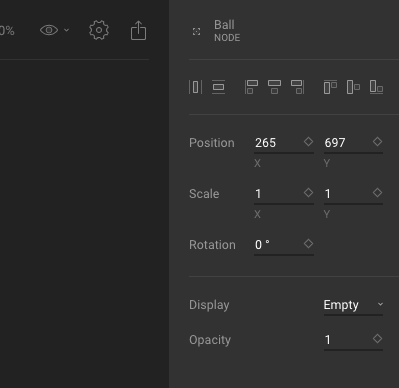This screenshot has width=399, height=388.
Task: Key Opacity with diamond icon
Action: tap(377, 339)
